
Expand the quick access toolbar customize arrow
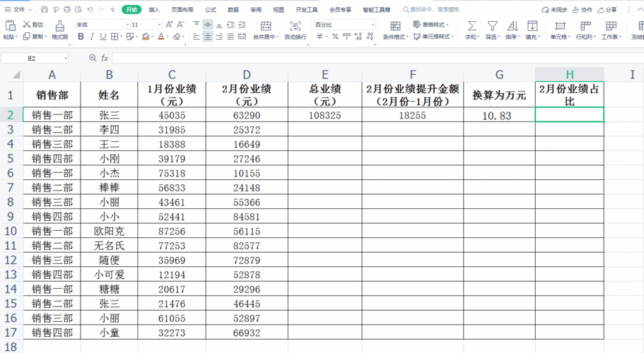click(x=112, y=9)
